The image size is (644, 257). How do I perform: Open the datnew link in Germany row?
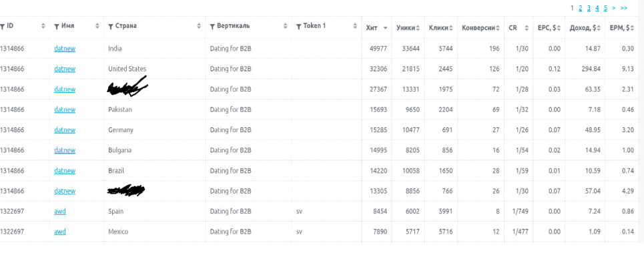65,130
